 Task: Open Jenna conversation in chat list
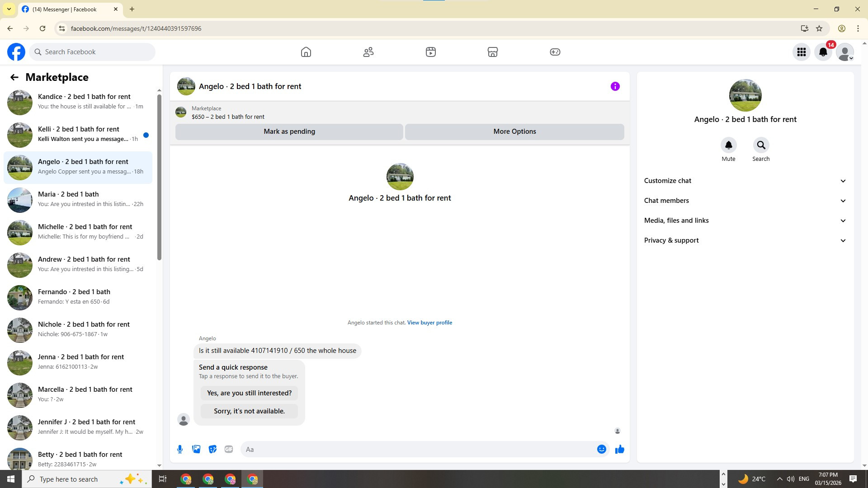(78, 362)
